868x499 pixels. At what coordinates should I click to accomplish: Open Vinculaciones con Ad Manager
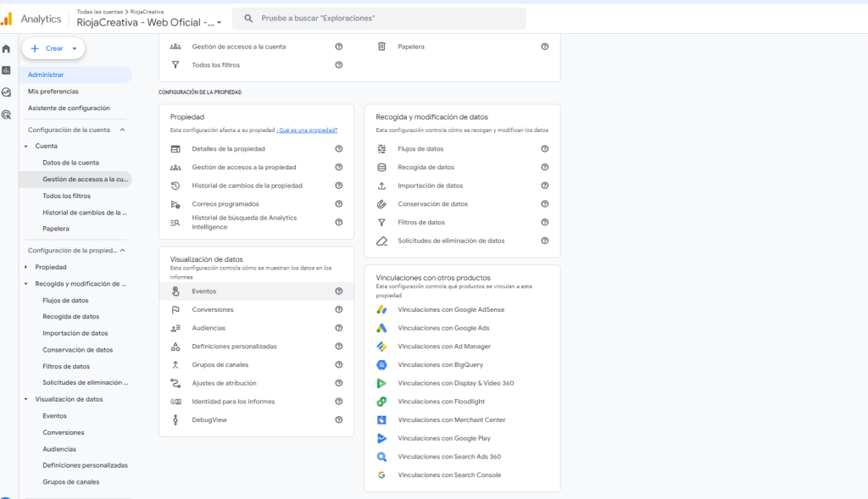(444, 347)
